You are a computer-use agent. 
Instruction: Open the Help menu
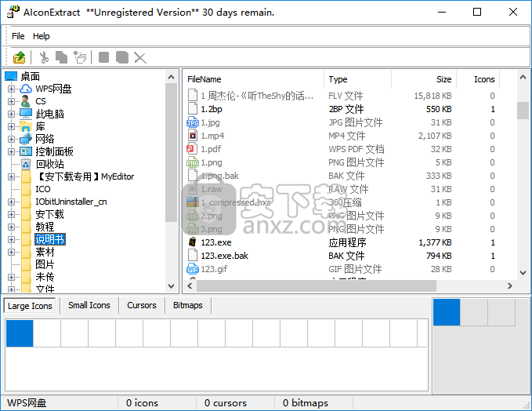[42, 36]
